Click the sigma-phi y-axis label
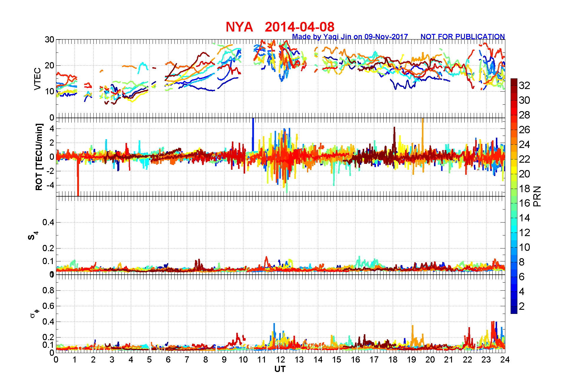This screenshot has height=392, width=561. (34, 314)
